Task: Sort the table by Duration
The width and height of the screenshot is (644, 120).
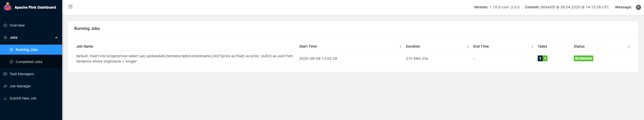Action: 468,46
